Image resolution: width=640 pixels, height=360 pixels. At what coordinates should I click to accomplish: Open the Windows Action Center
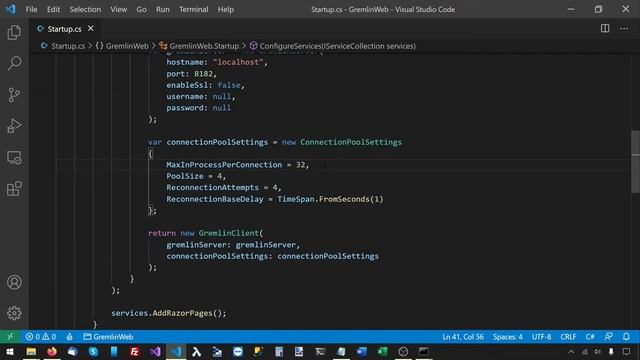click(x=626, y=351)
